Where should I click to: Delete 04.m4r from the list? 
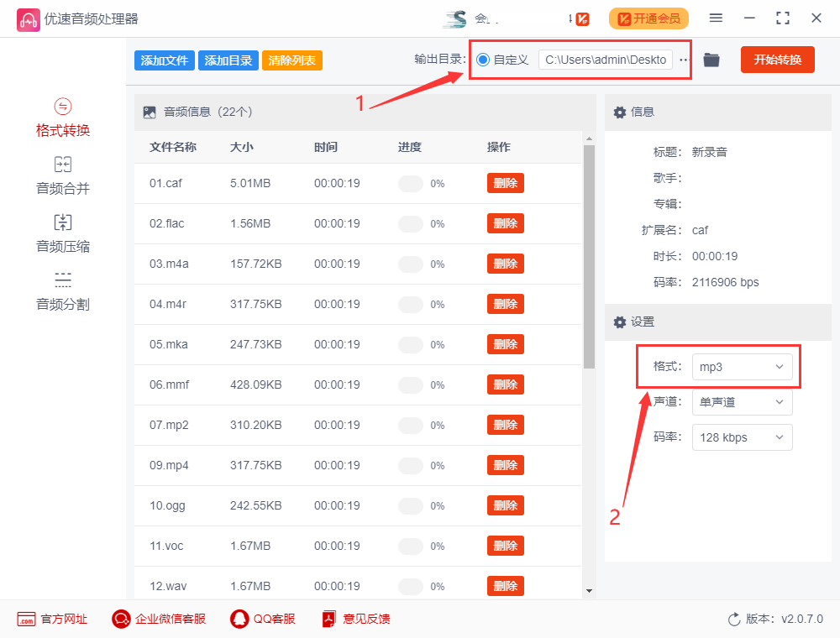[505, 304]
